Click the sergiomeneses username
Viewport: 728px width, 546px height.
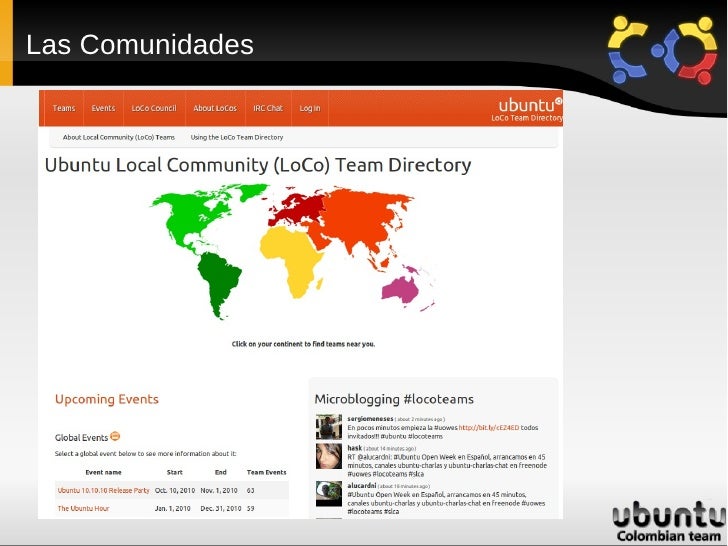pyautogui.click(x=370, y=419)
